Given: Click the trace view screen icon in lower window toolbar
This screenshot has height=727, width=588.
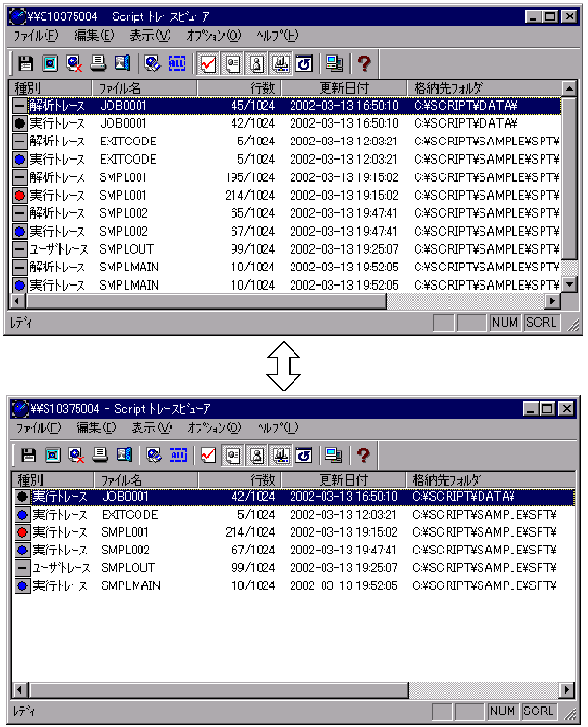Looking at the screenshot, I should click(x=52, y=456).
